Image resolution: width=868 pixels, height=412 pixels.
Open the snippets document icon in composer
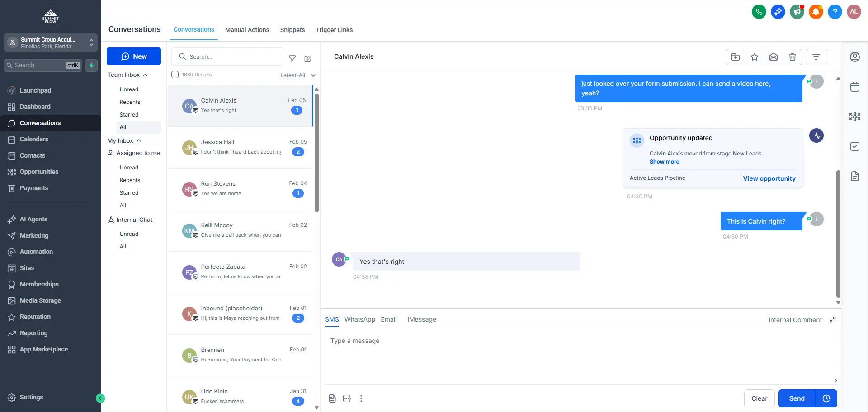click(x=332, y=398)
